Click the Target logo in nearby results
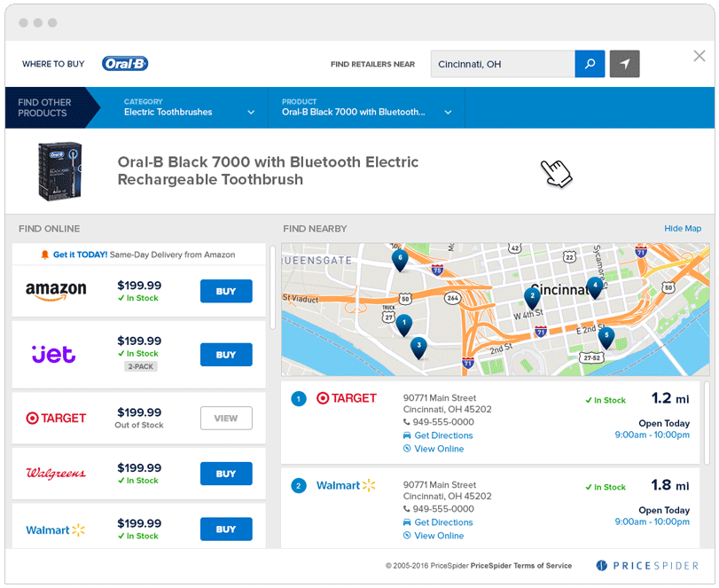 (x=347, y=398)
